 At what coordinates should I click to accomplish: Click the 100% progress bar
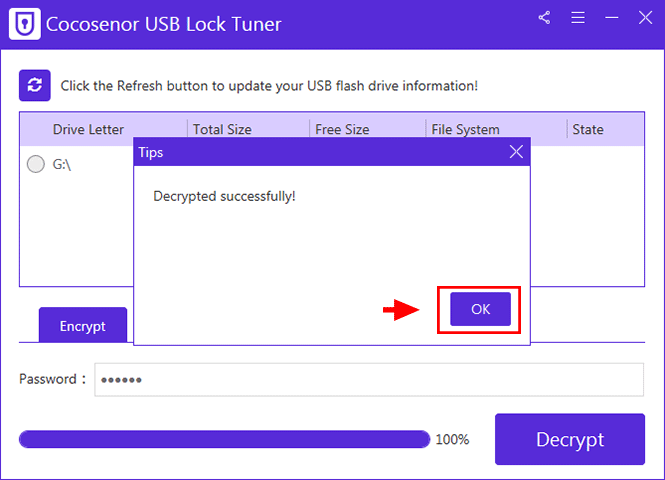[x=224, y=439]
